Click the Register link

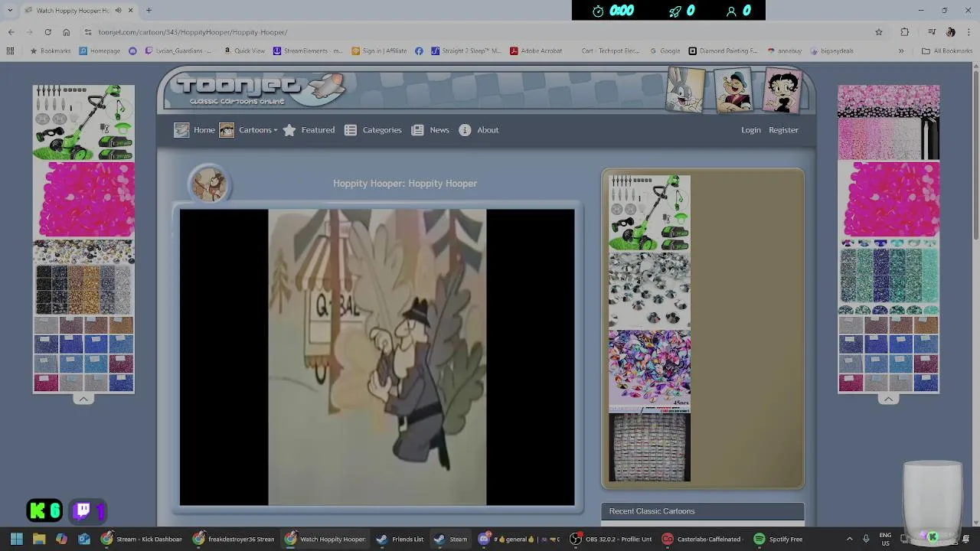point(783,130)
